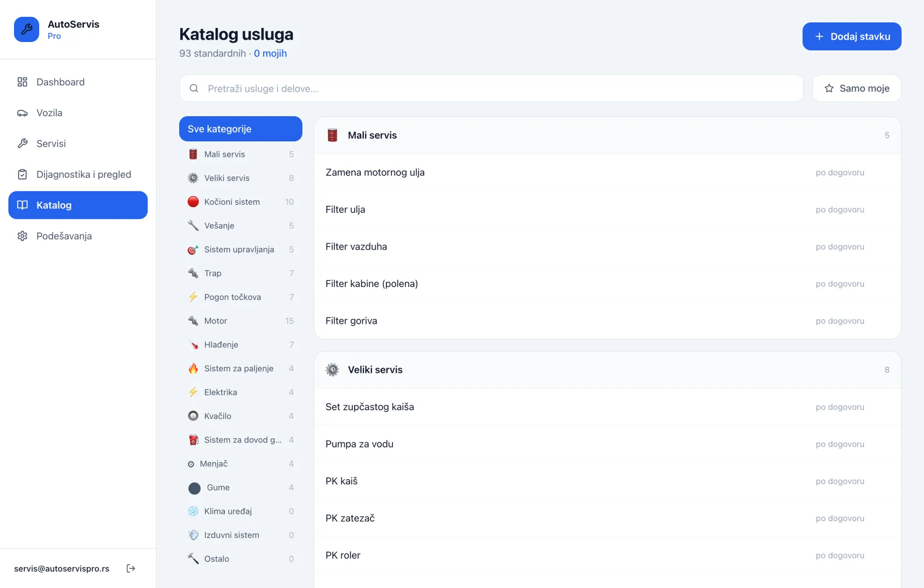
Task: Select the Menjač category
Action: tap(241, 463)
